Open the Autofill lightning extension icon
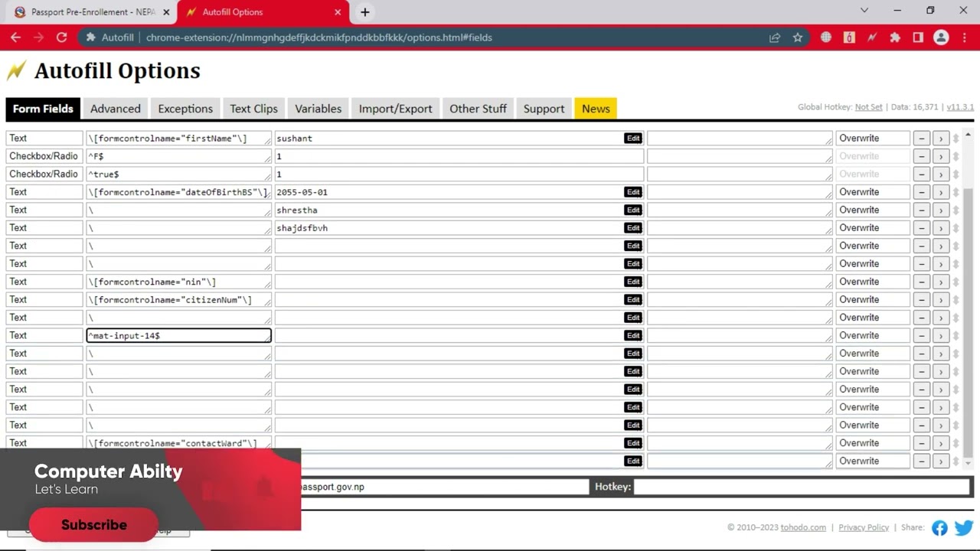The height and width of the screenshot is (551, 980). pos(872,37)
